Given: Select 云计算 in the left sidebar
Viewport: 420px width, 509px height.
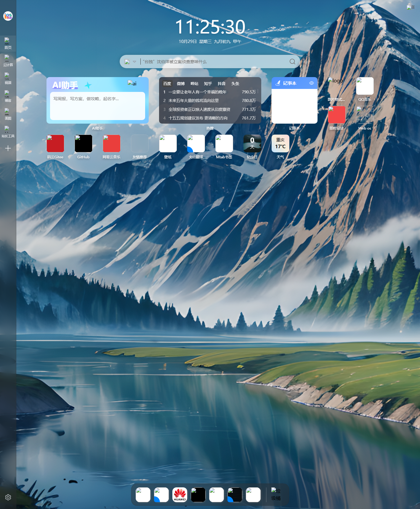Looking at the screenshot, I should click(8, 60).
